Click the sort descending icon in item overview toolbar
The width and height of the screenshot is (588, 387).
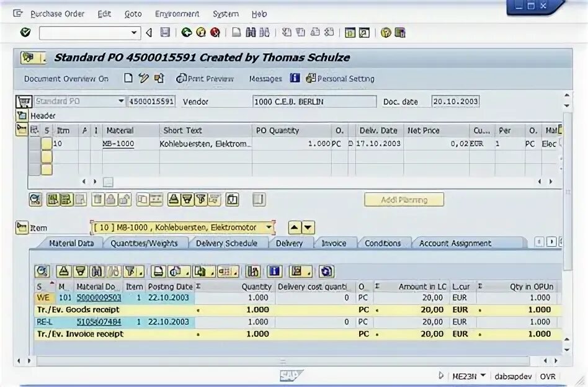coord(187,200)
